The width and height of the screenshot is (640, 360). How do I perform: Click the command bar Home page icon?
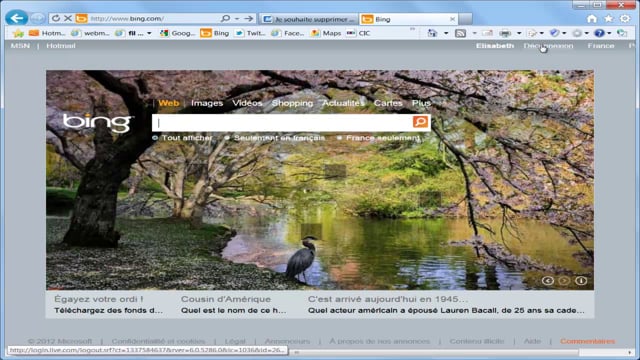[432, 33]
